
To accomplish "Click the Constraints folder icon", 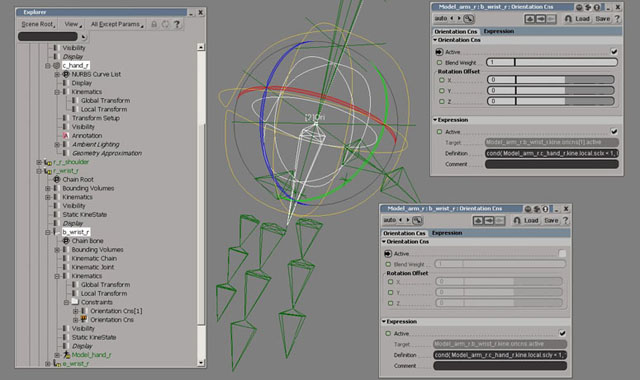I will pyautogui.click(x=75, y=302).
